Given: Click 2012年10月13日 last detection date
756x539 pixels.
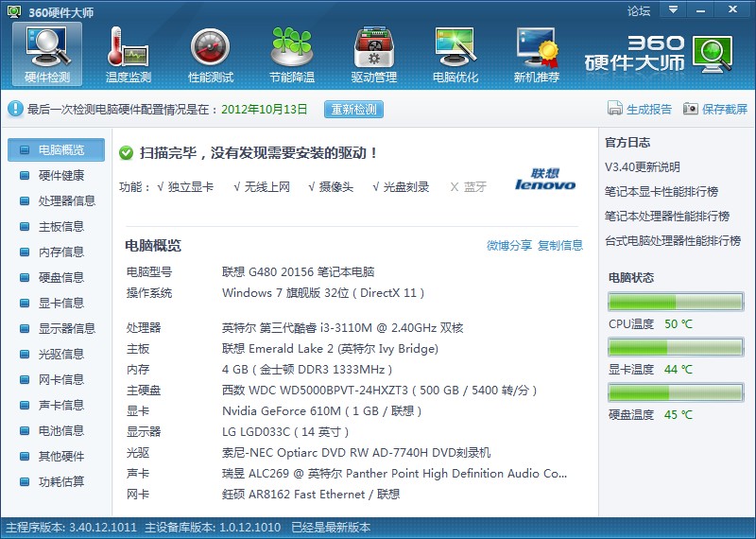Looking at the screenshot, I should 265,110.
